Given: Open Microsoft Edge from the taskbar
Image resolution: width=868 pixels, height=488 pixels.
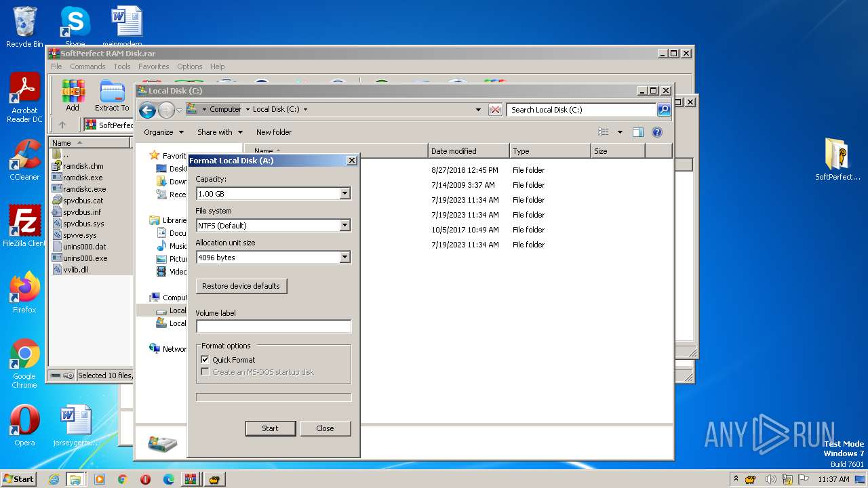Looking at the screenshot, I should [169, 479].
